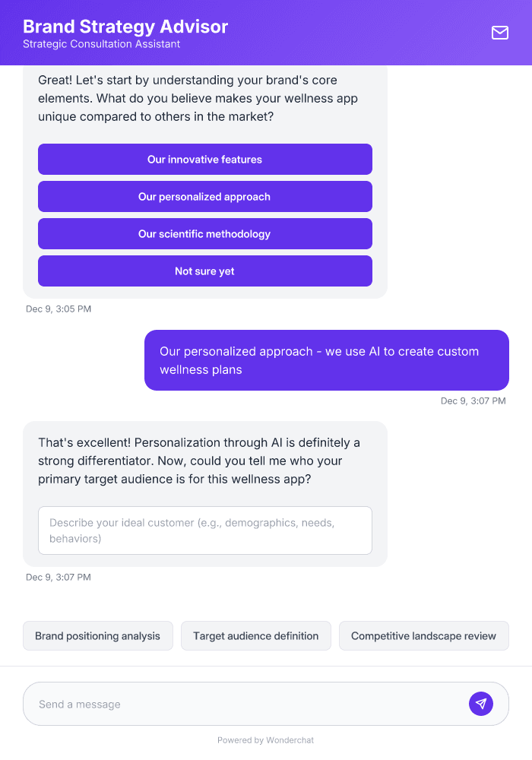Viewport: 532px width, 760px height.
Task: Open the "Brand positioning analysis" suggestion
Action: pyautogui.click(x=97, y=635)
